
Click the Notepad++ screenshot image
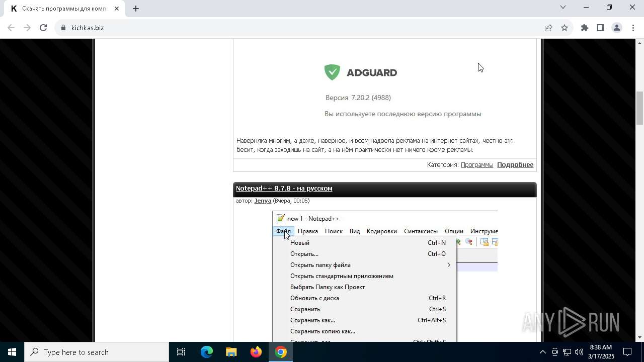(x=385, y=277)
